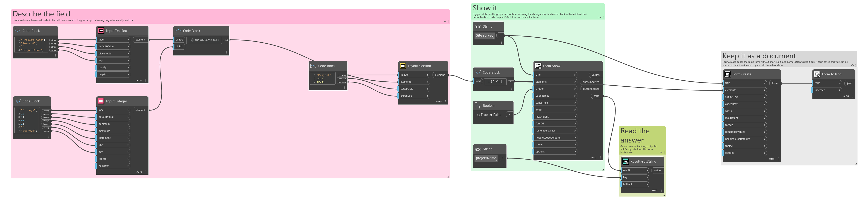Set the Boolean node to True
Viewport: 868px width, 199px height.
[478, 115]
